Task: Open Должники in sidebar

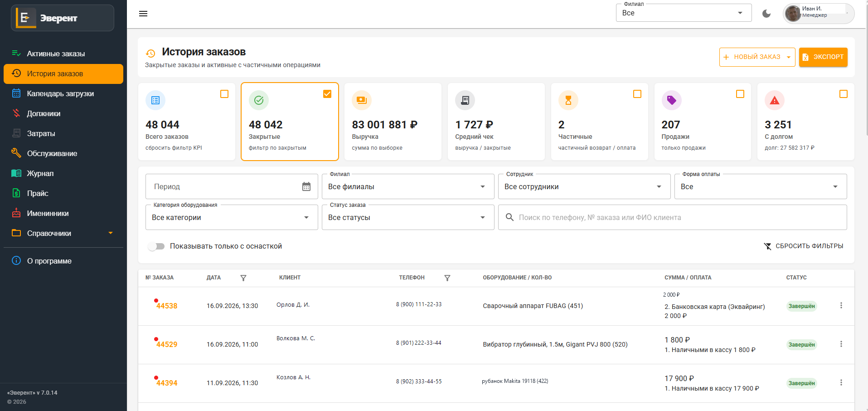Action: (63, 113)
